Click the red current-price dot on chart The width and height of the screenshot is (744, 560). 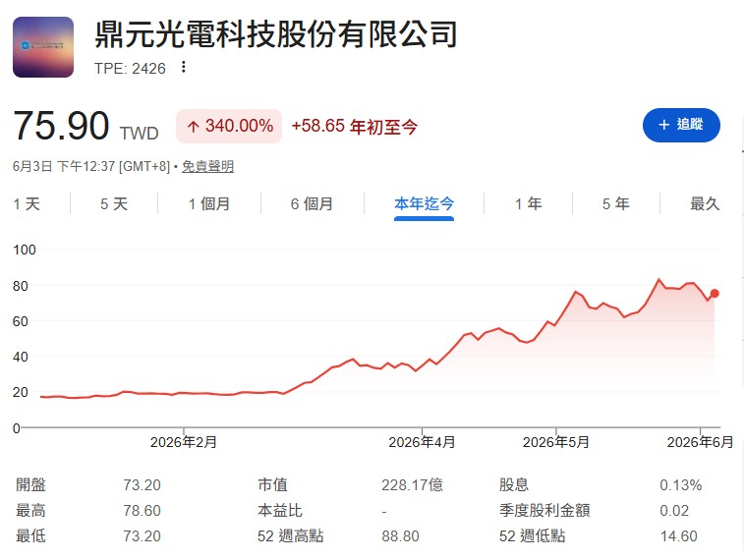pos(715,294)
